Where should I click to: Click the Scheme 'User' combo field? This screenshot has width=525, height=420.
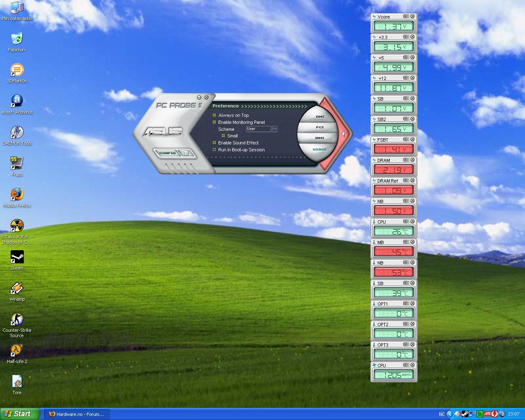pos(258,129)
